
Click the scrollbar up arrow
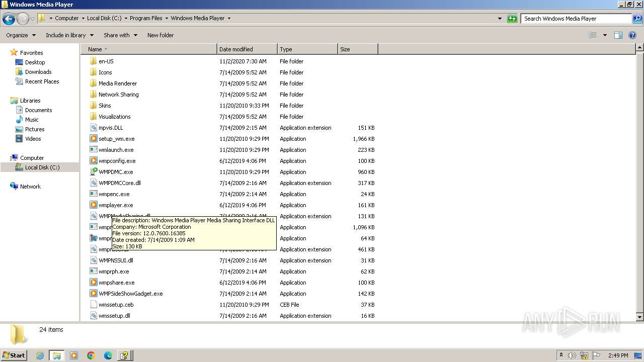(639, 48)
